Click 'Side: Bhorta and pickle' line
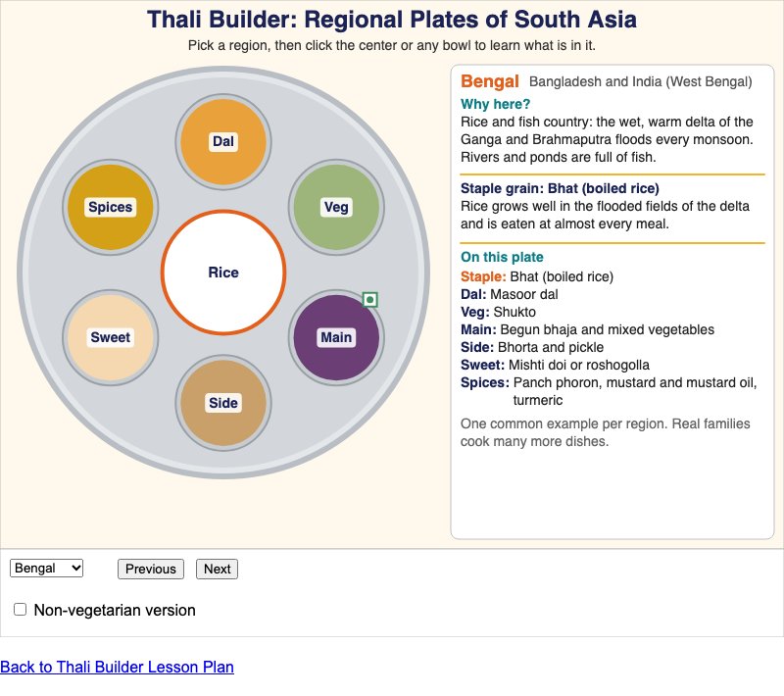Viewport: 784px width, 696px height. pos(532,347)
